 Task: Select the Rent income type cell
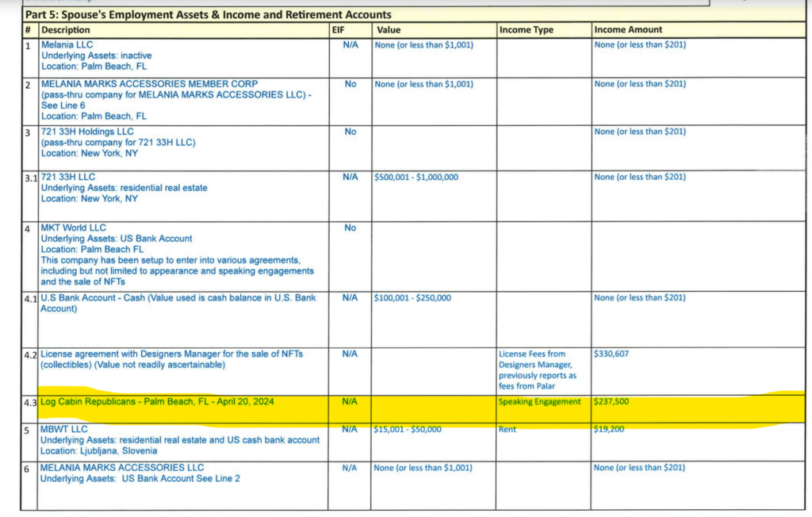(x=507, y=430)
